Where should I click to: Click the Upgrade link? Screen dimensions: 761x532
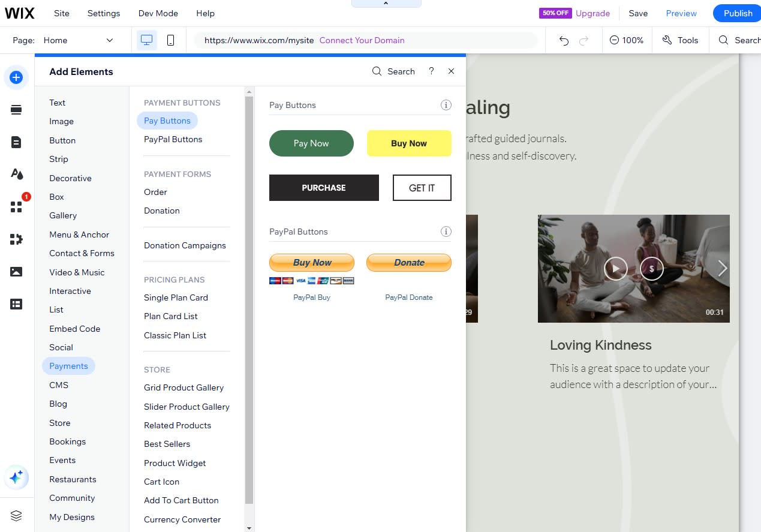(x=592, y=13)
